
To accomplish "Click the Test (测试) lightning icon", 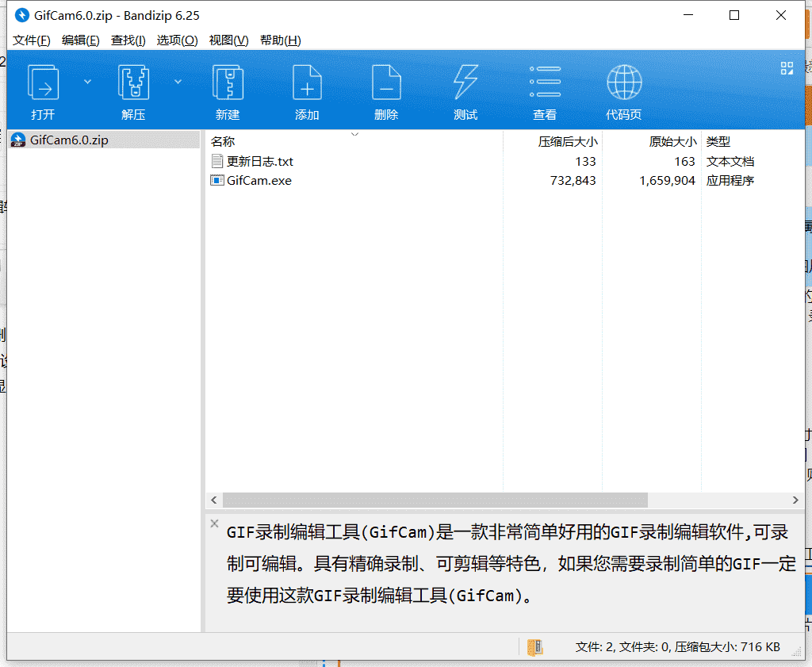I will click(x=465, y=82).
